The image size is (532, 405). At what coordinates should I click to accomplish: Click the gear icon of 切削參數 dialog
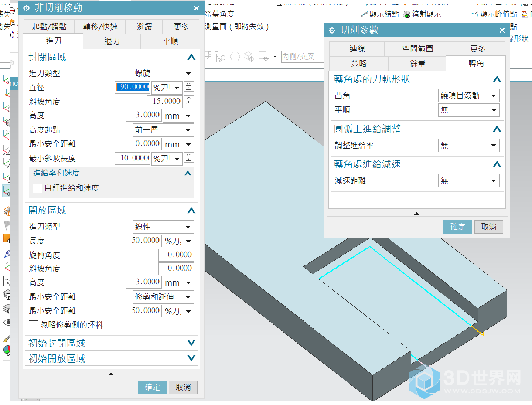(332, 30)
